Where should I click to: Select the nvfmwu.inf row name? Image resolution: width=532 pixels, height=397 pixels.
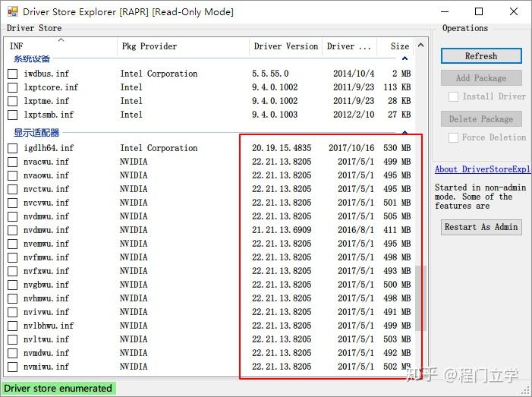tap(46, 257)
